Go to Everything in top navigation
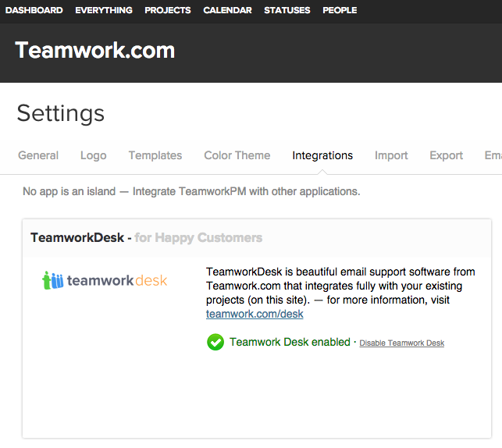 (104, 10)
